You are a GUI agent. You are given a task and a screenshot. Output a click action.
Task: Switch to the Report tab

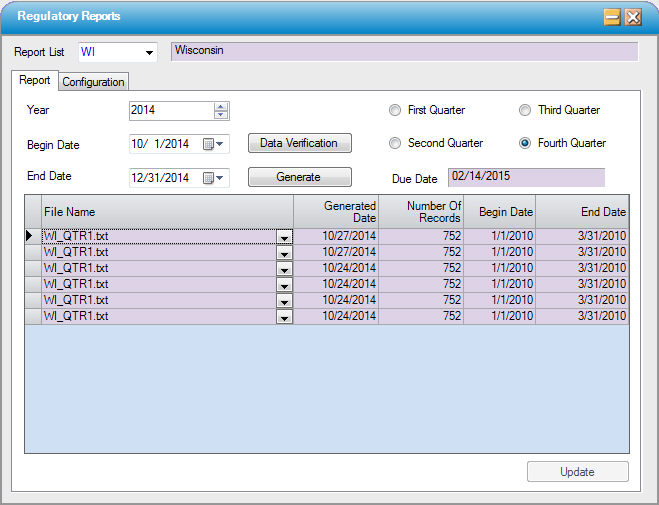click(35, 81)
